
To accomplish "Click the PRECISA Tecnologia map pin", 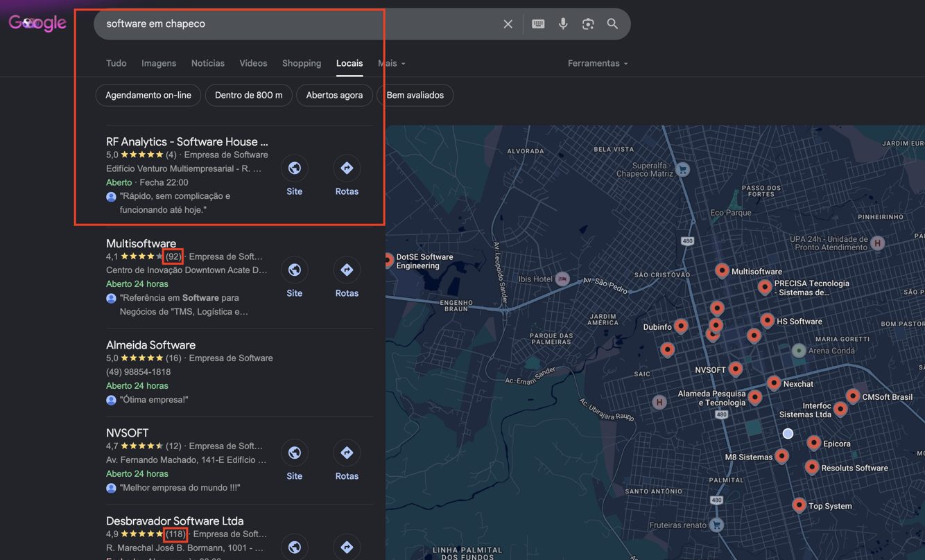I will coord(764,286).
